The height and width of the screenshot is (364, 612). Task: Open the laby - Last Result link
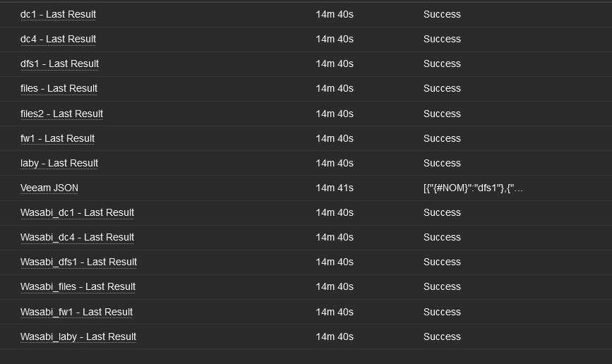coord(59,163)
